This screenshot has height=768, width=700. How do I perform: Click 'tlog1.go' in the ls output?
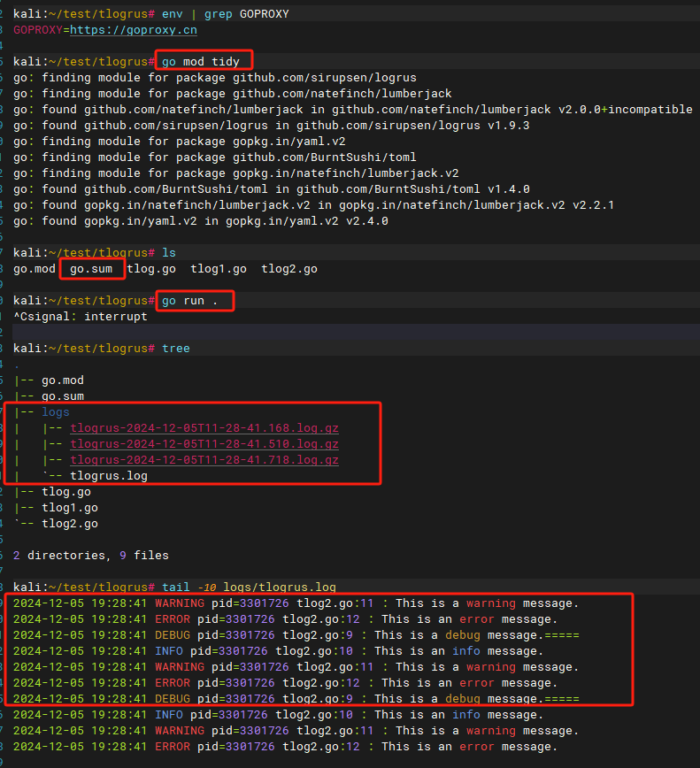[219, 268]
